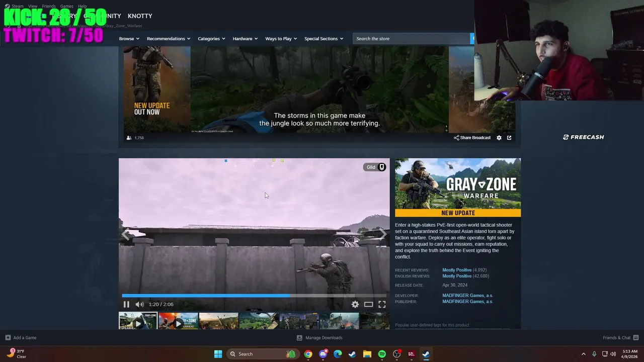644x362 pixels.
Task: Expand the Categories dropdown
Action: 211,39
